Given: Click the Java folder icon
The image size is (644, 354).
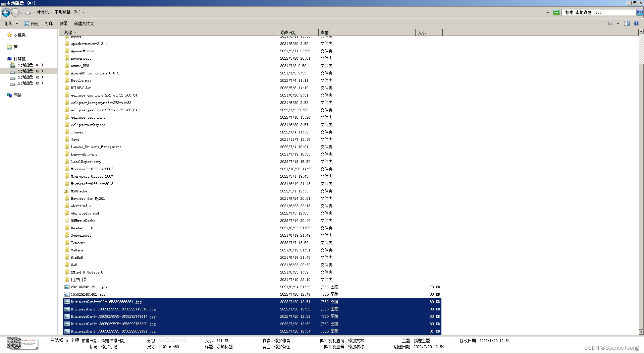Looking at the screenshot, I should 67,139.
